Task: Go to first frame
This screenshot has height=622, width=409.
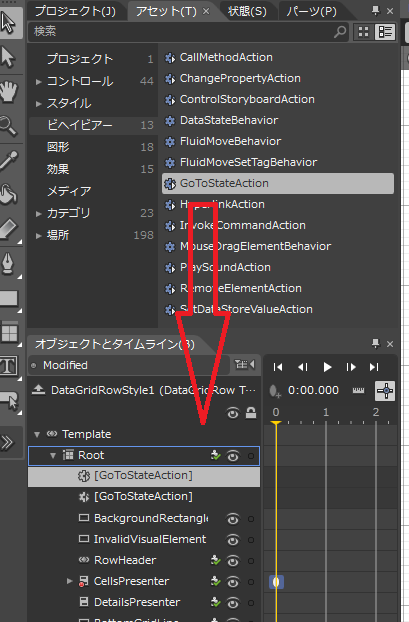Action: pos(278,367)
